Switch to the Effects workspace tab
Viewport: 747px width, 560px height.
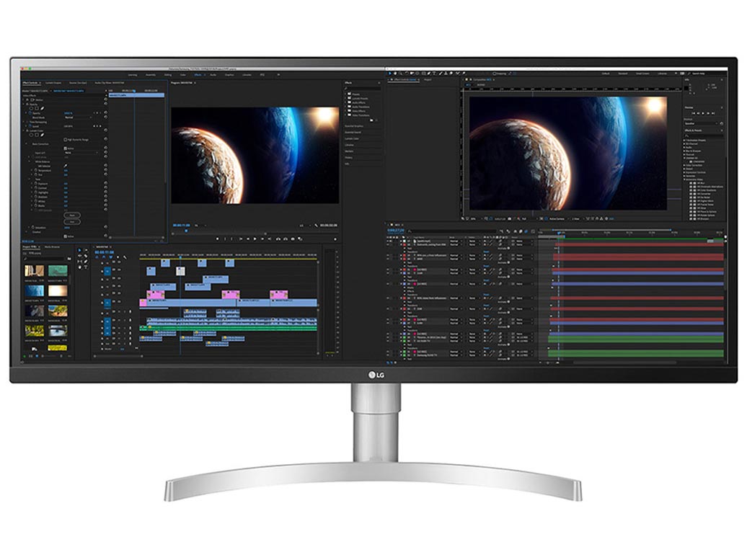click(198, 74)
